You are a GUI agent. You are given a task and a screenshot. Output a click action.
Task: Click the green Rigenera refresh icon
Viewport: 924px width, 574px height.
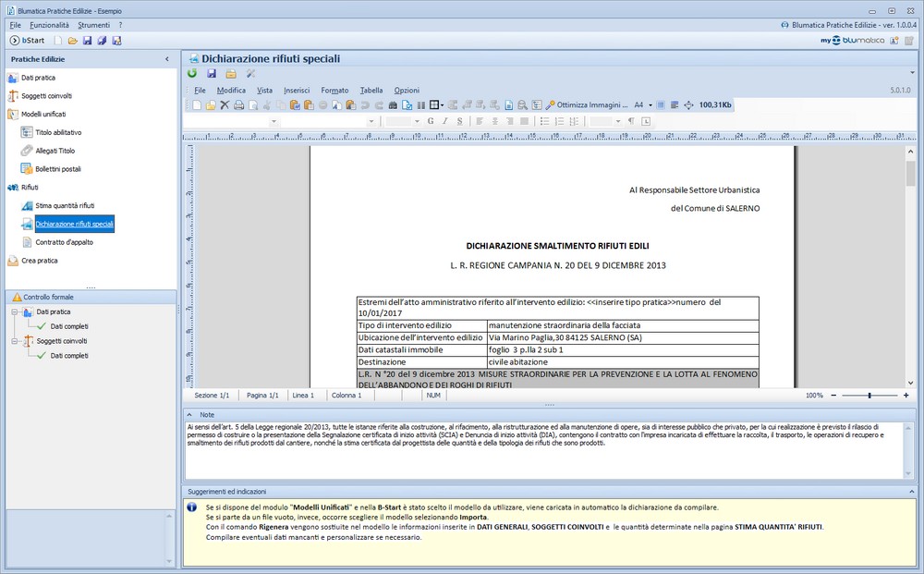pyautogui.click(x=192, y=74)
